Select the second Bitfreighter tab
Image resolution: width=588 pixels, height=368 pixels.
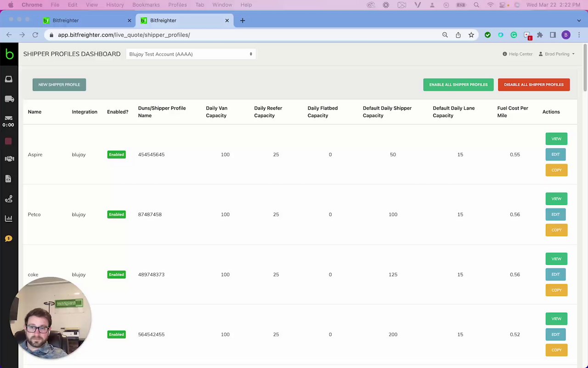[184, 20]
